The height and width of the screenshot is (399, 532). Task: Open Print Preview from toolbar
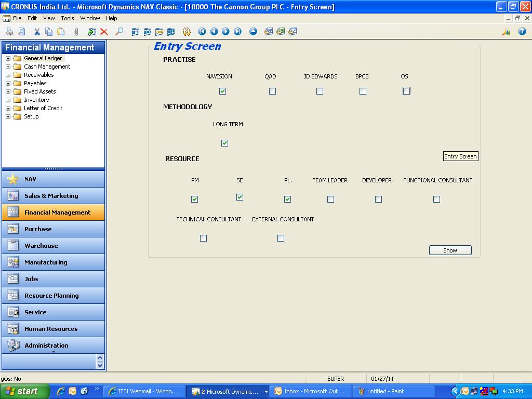click(x=21, y=32)
